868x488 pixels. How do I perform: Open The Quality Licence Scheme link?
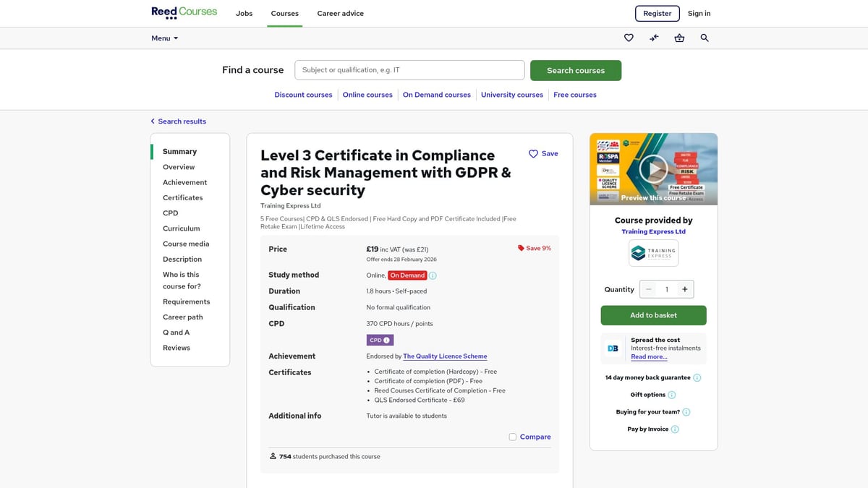pyautogui.click(x=444, y=356)
